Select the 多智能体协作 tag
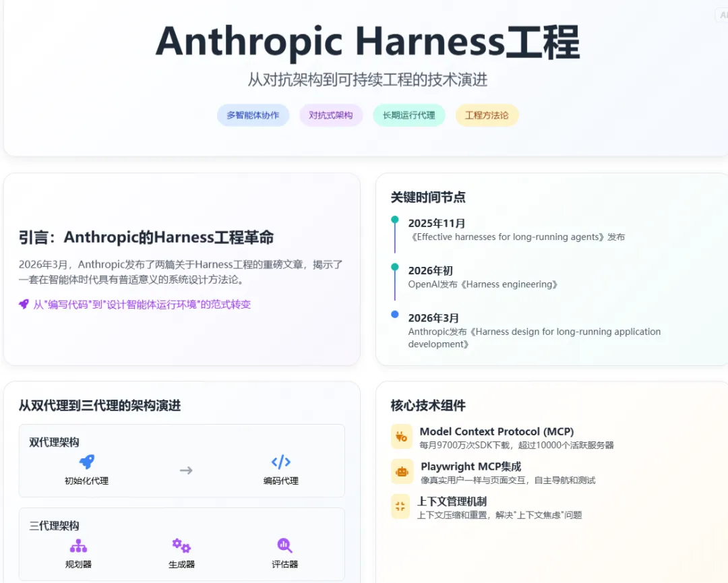Screen dimensions: 728x583 pos(253,115)
